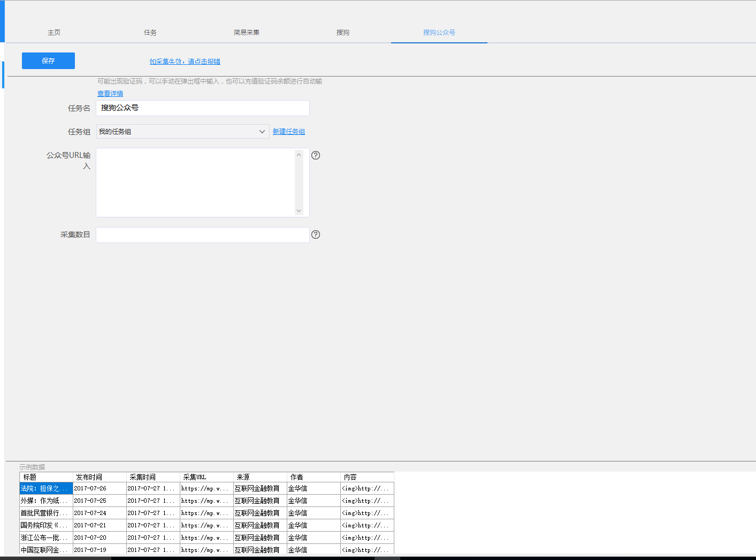Open the 任务 tab
Viewport: 756px width, 560px height.
(x=150, y=33)
